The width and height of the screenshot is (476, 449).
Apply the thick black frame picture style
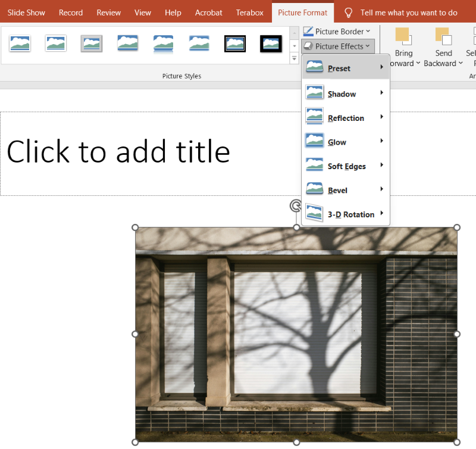tap(271, 43)
